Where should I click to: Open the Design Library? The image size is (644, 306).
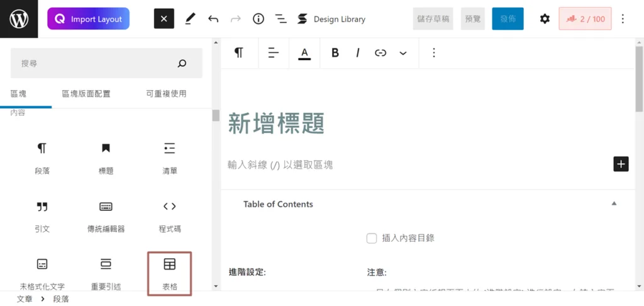tap(331, 19)
